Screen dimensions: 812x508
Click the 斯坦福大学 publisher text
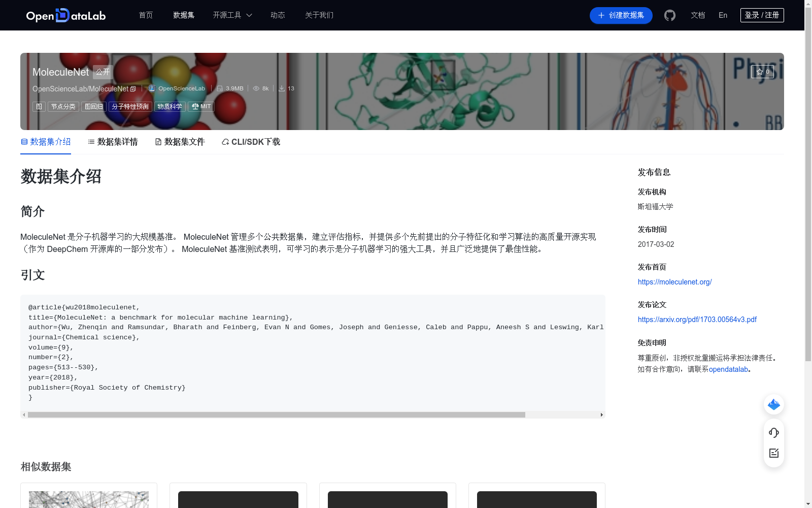click(x=656, y=207)
